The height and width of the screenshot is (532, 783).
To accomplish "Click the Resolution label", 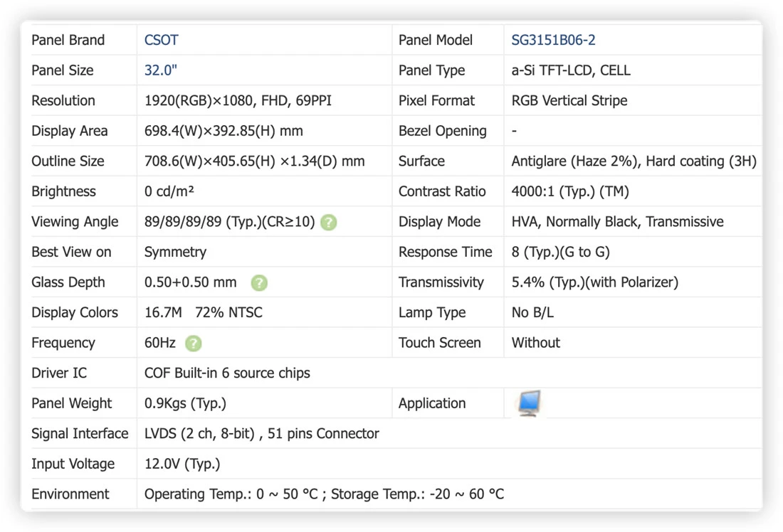I will point(63,101).
